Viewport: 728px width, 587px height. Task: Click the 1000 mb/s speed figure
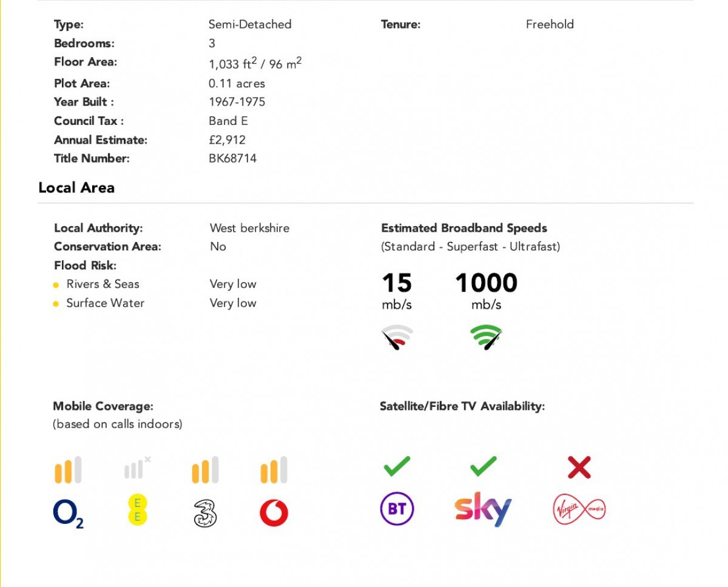coord(486,291)
